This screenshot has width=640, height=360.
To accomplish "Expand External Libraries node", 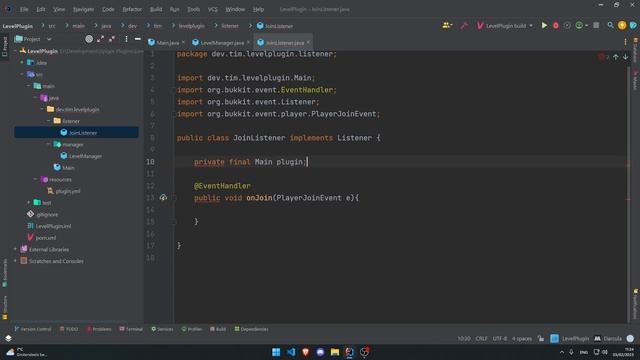I will pyautogui.click(x=16, y=249).
